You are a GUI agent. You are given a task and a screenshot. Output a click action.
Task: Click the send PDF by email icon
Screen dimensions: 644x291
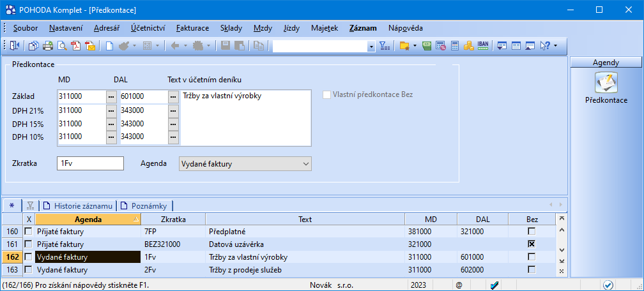[x=90, y=46]
